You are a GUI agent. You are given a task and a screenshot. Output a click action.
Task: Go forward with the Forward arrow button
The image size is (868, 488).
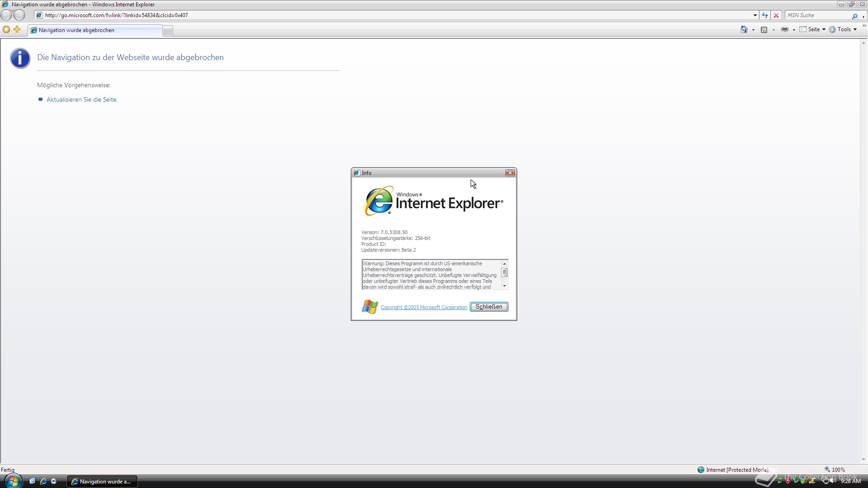point(19,15)
